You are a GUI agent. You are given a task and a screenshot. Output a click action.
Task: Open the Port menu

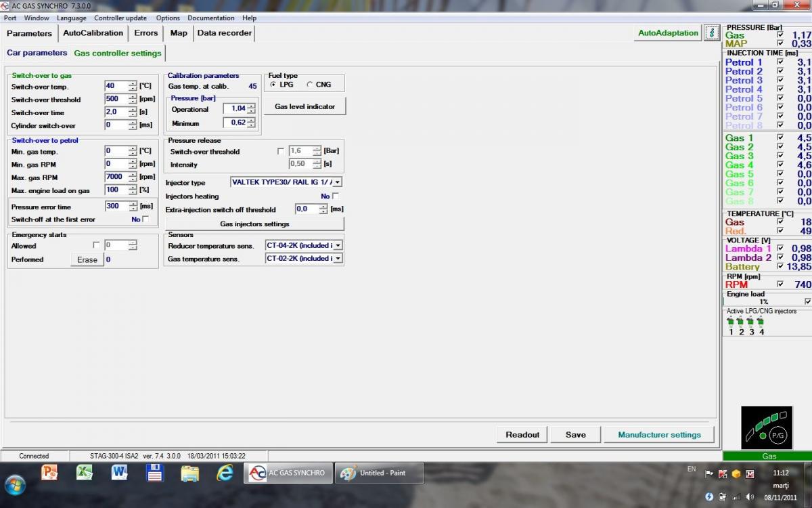[10, 18]
